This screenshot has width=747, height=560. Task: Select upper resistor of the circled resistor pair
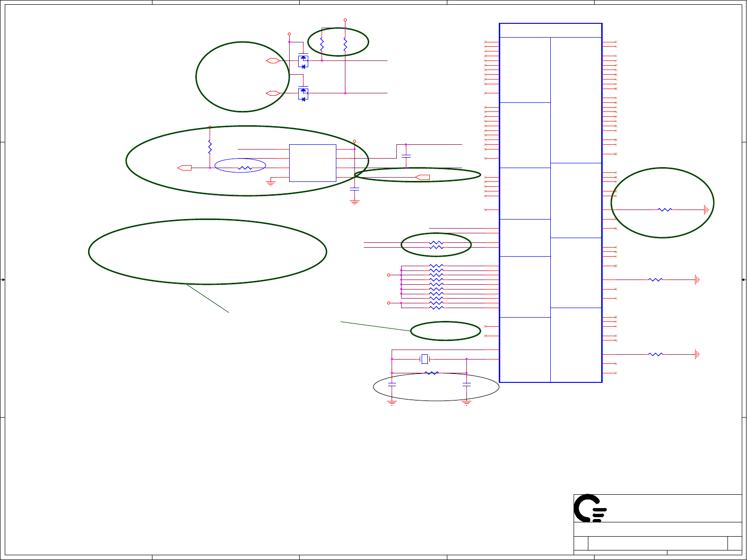[436, 242]
